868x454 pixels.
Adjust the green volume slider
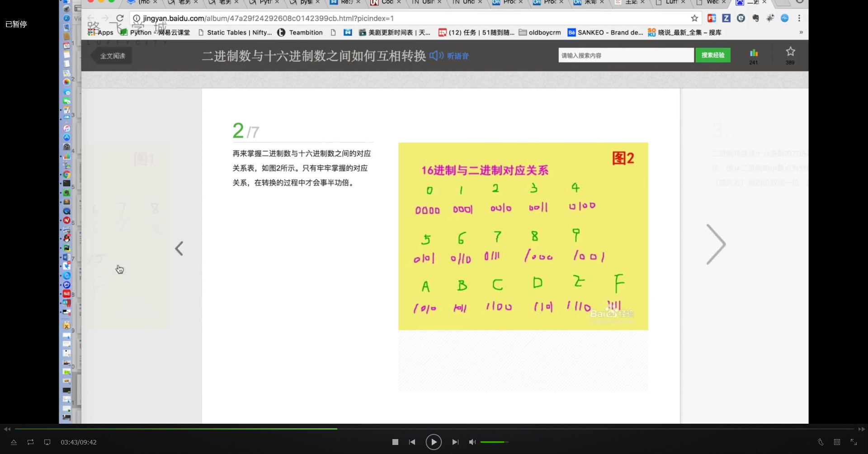(x=494, y=442)
